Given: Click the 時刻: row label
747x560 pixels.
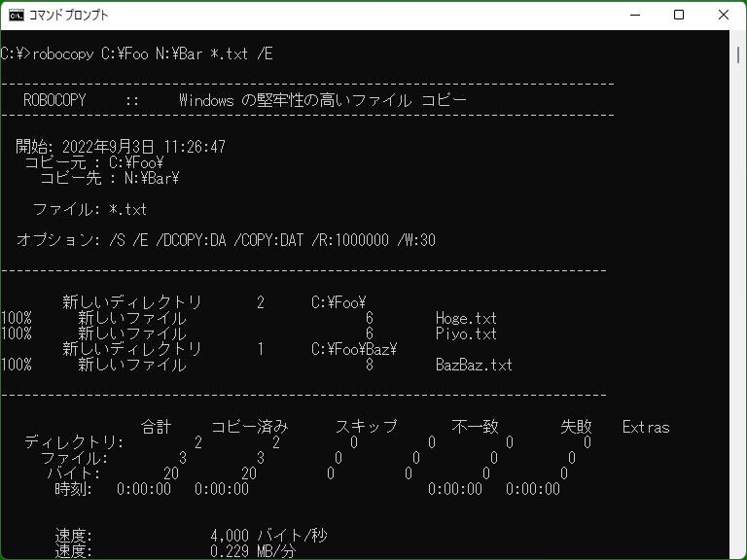Looking at the screenshot, I should coord(74,489).
